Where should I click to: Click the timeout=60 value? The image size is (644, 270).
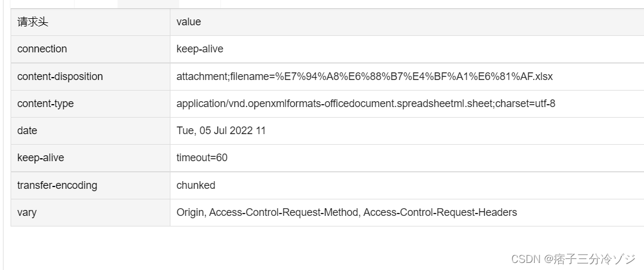202,158
